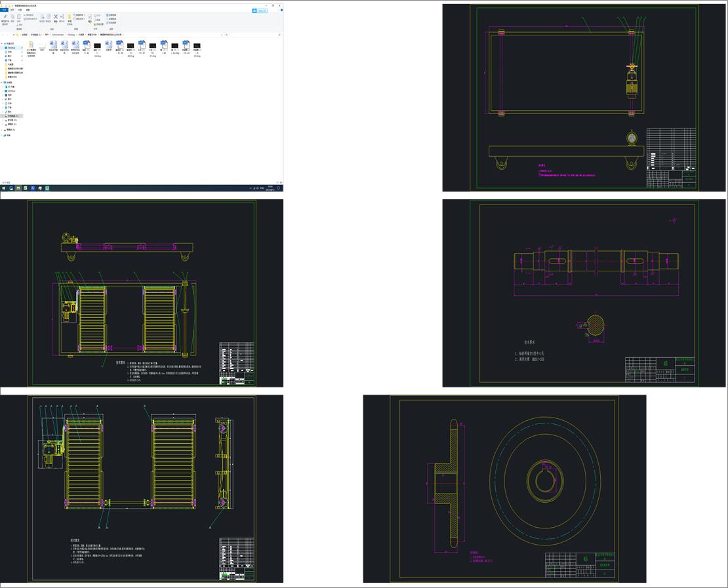
Task: Rename a file with the ribbon Rename icon
Action: (x=62, y=17)
